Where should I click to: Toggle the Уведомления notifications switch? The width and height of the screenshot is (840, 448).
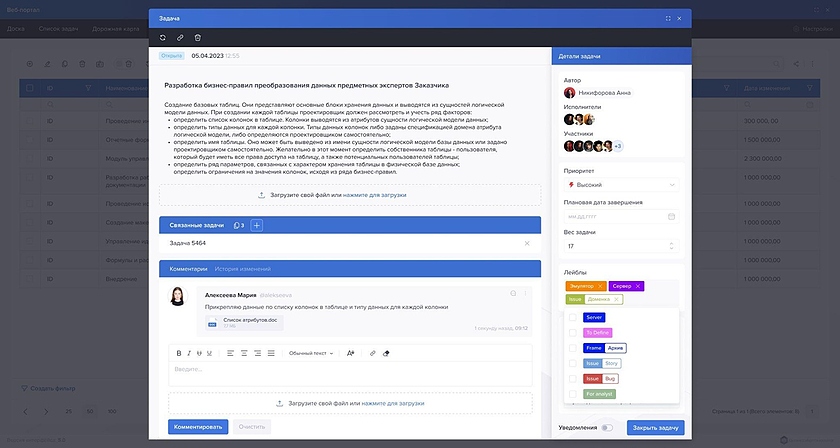[606, 428]
